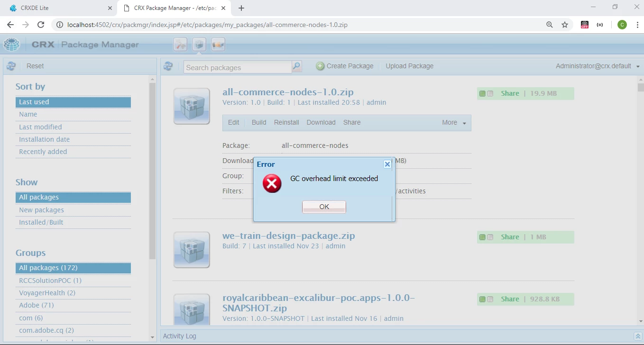644x345 pixels.
Task: Toggle green status box of we-train-design-package
Action: (x=482, y=237)
